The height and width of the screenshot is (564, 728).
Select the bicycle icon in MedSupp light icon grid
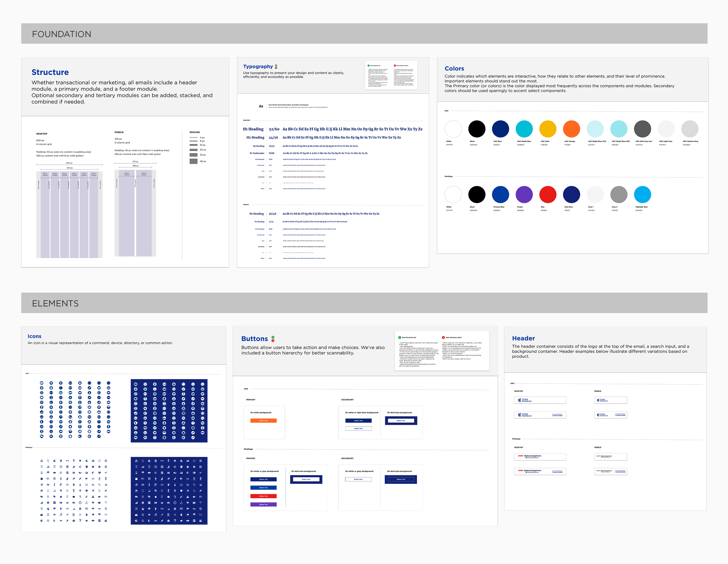pyautogui.click(x=93, y=479)
